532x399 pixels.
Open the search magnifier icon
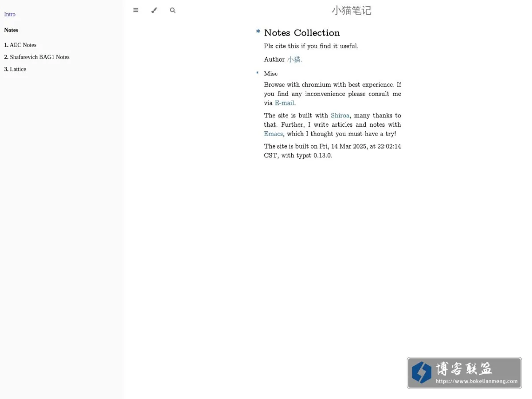(x=172, y=10)
